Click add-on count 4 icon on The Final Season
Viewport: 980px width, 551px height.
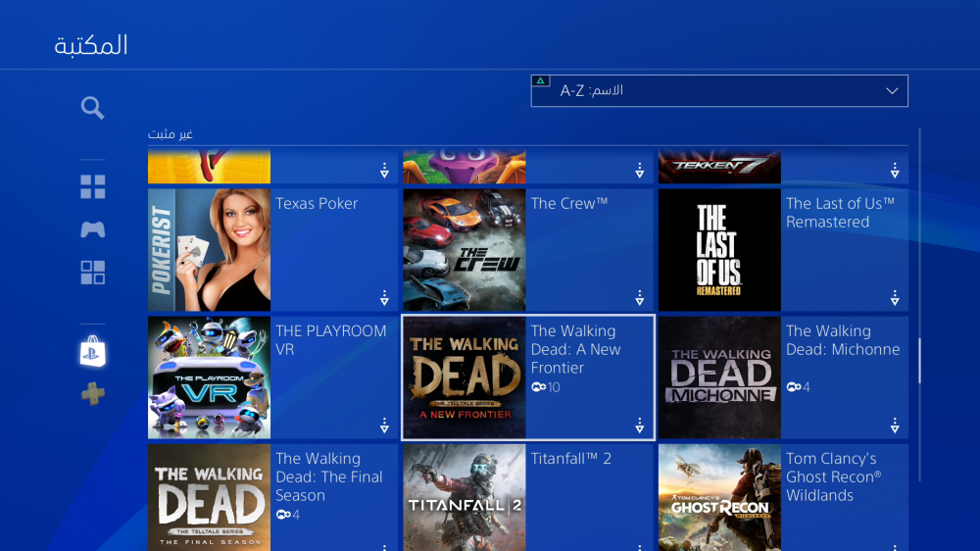[x=287, y=515]
